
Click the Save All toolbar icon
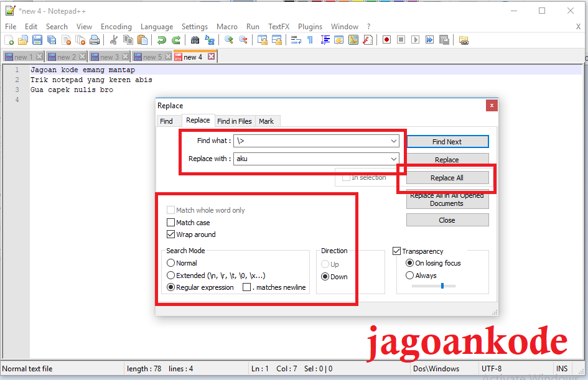click(x=52, y=40)
